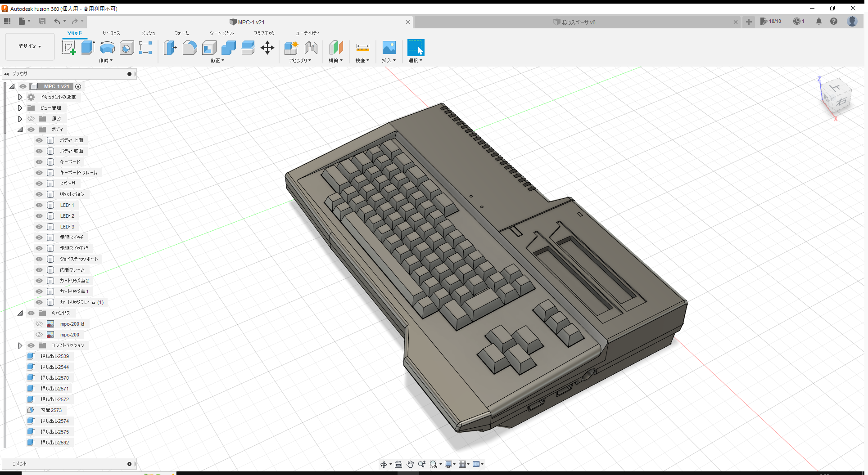Image resolution: width=868 pixels, height=475 pixels.
Task: Create a new sketch
Action: tap(69, 47)
